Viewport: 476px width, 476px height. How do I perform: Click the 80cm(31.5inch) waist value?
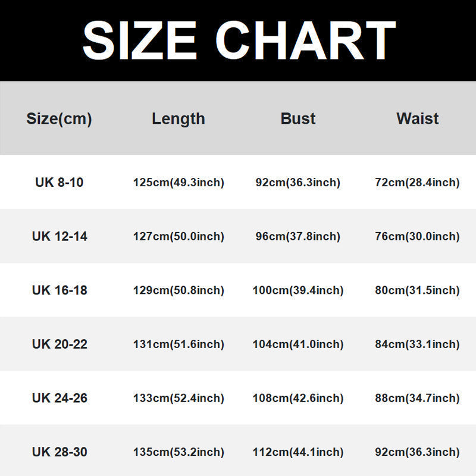pos(418,290)
